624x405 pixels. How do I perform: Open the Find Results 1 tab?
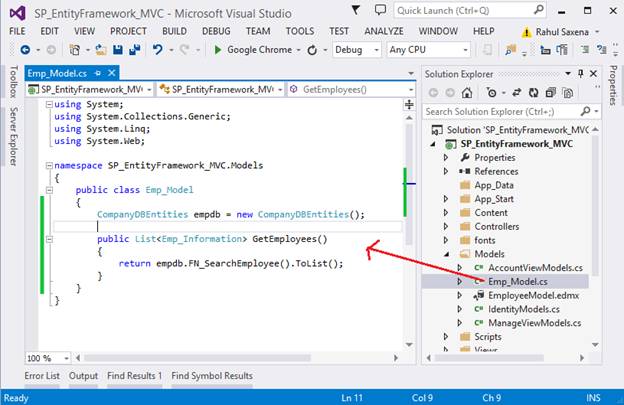[135, 376]
